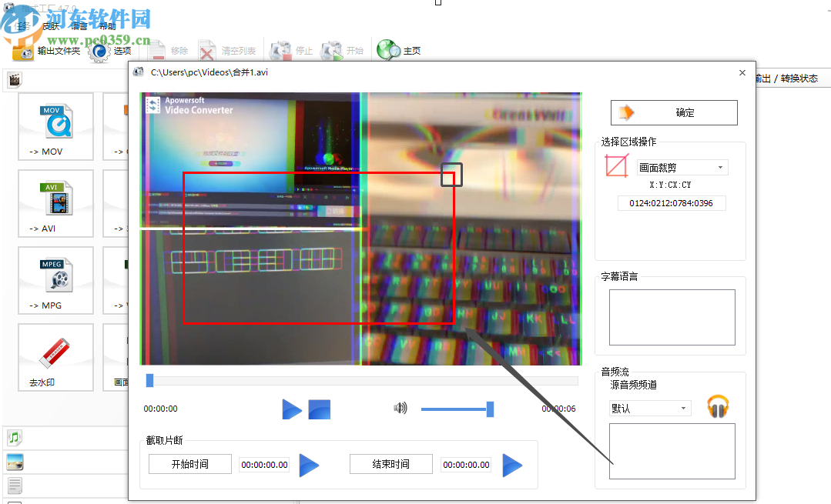Click the 结束时间 button
The image size is (831, 504).
point(390,464)
